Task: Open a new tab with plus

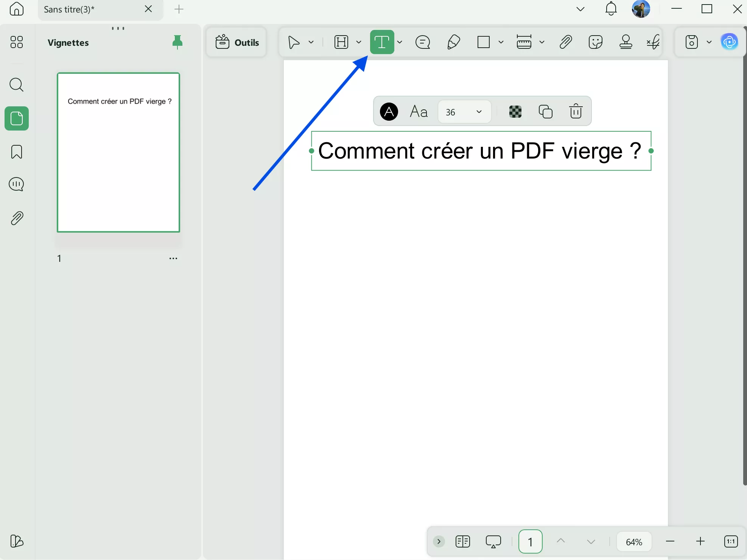Action: tap(179, 9)
